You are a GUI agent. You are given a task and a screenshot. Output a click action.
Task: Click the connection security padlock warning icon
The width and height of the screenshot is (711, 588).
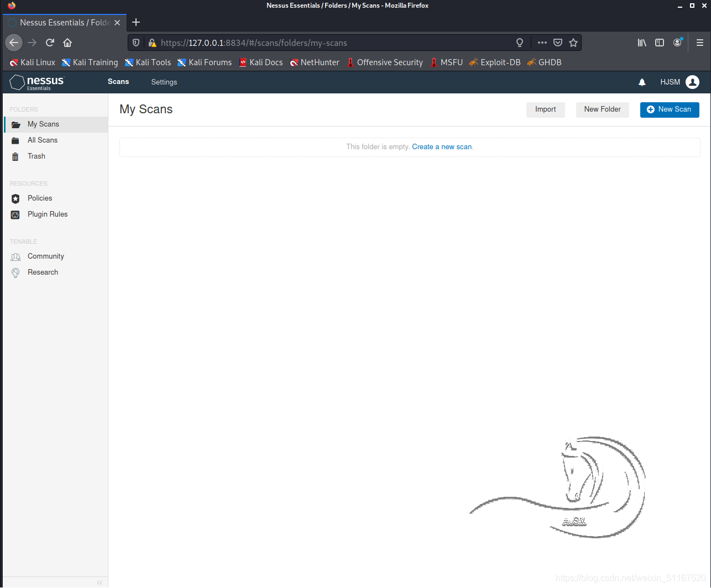tap(152, 43)
